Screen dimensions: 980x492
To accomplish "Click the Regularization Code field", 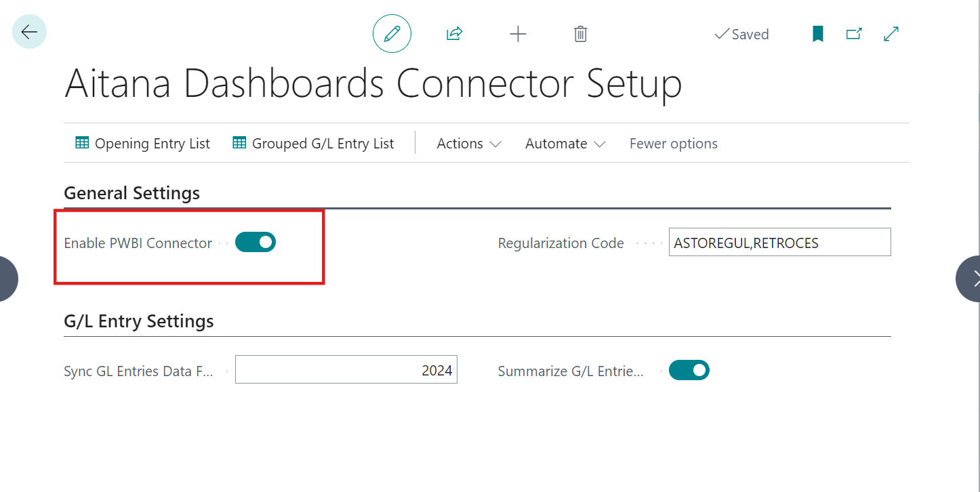I will pyautogui.click(x=779, y=242).
